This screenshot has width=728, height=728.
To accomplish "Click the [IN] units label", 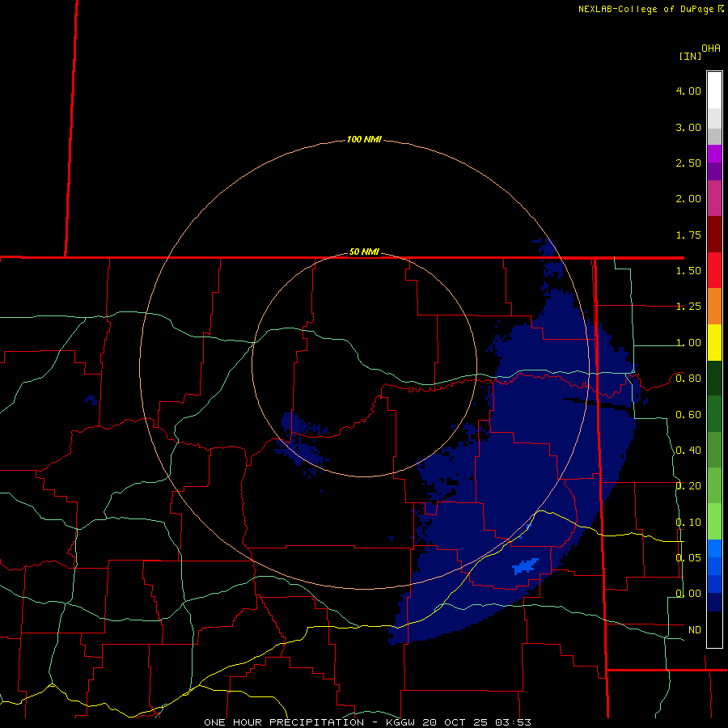I will [691, 56].
